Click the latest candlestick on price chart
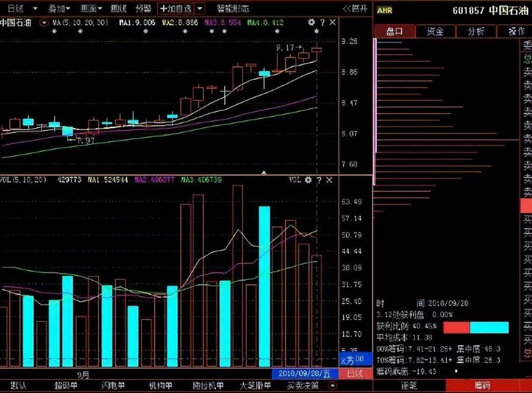The width and height of the screenshot is (532, 393). pos(317,50)
